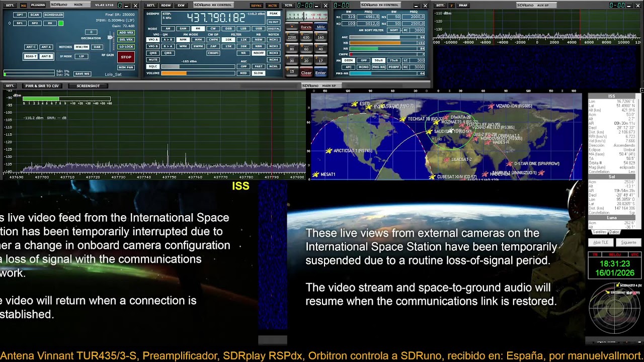
Task: Adjust FMS-NR level slider
Action: (x=386, y=73)
